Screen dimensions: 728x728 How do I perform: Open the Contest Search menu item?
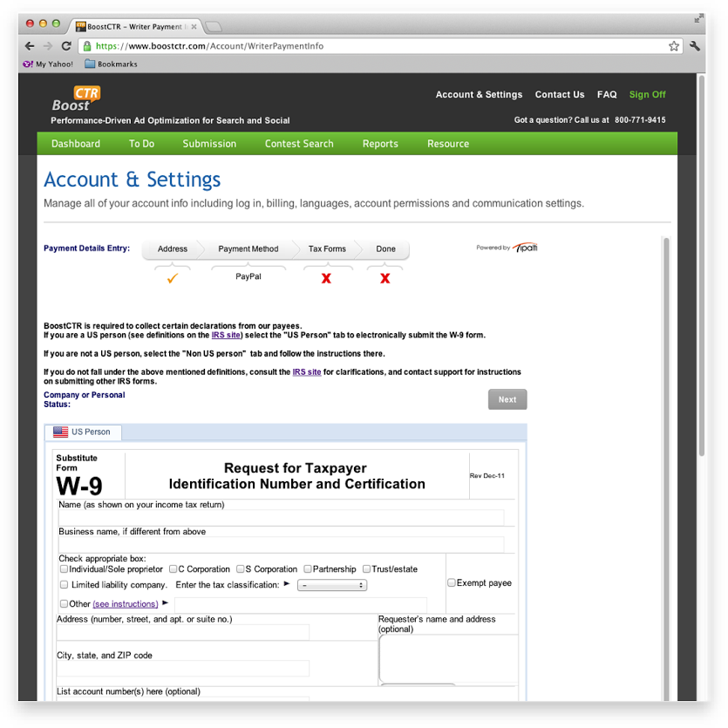click(x=299, y=144)
